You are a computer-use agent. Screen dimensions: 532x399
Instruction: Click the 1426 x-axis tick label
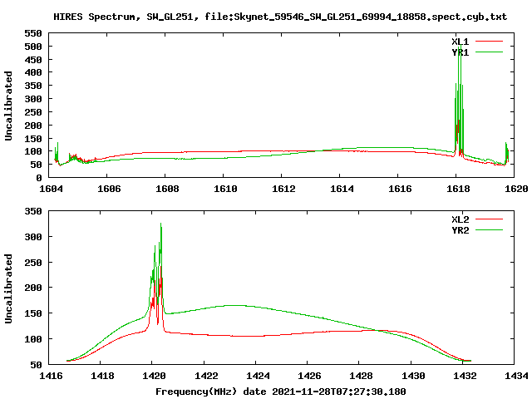[x=309, y=376]
